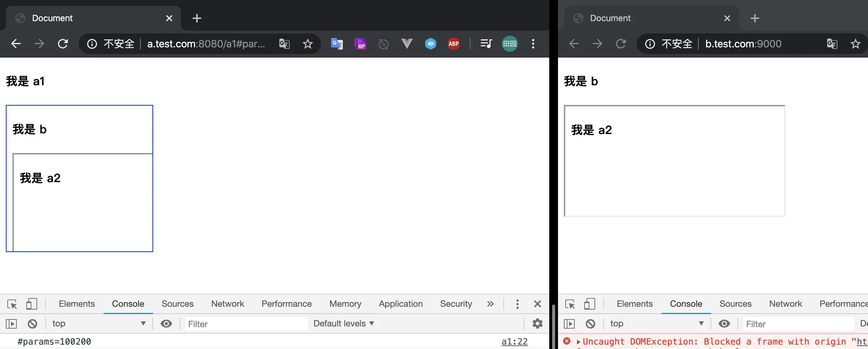The width and height of the screenshot is (868, 349).
Task: Open Security tab in left DevTools
Action: pos(456,304)
